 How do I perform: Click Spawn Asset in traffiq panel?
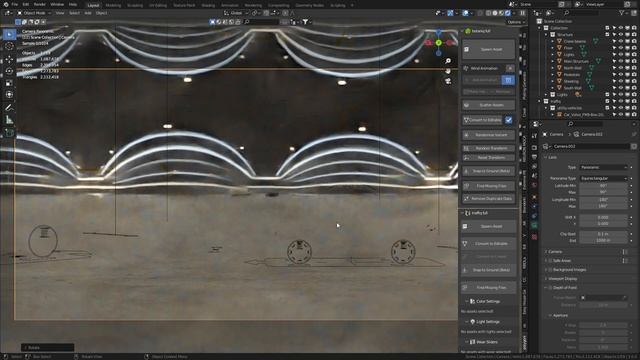click(x=489, y=227)
